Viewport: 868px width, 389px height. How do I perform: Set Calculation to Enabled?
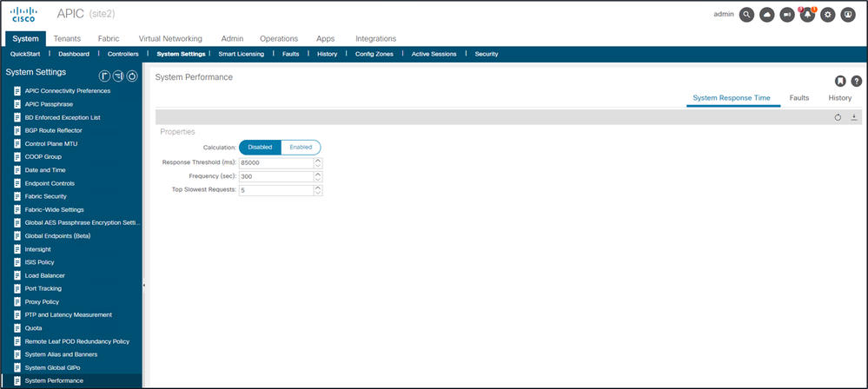point(301,148)
